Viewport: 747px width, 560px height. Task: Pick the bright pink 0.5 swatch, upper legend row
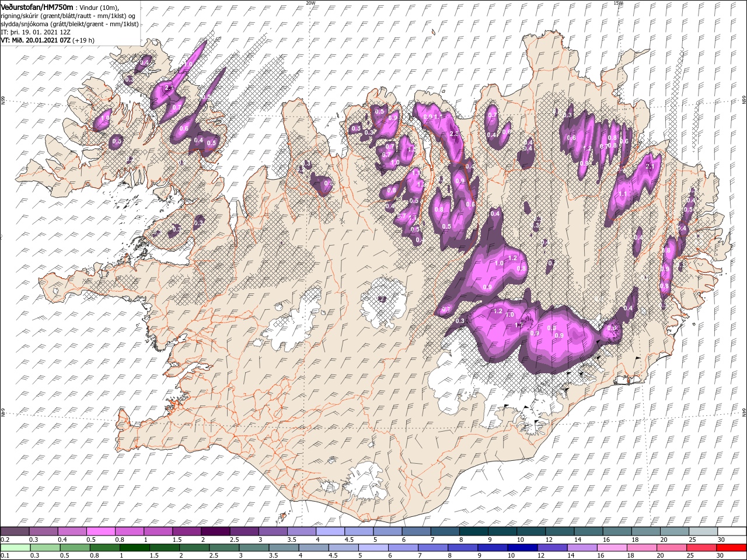click(100, 531)
